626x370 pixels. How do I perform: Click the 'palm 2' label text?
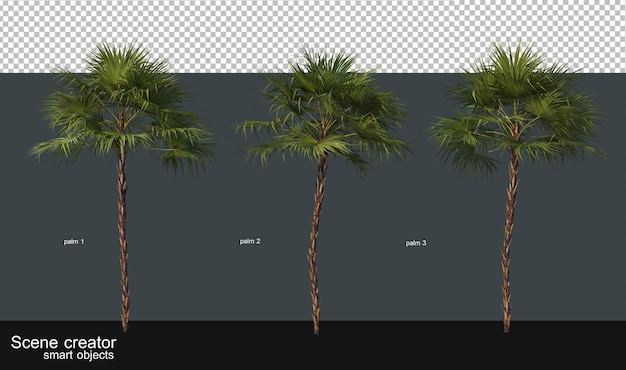(x=250, y=241)
